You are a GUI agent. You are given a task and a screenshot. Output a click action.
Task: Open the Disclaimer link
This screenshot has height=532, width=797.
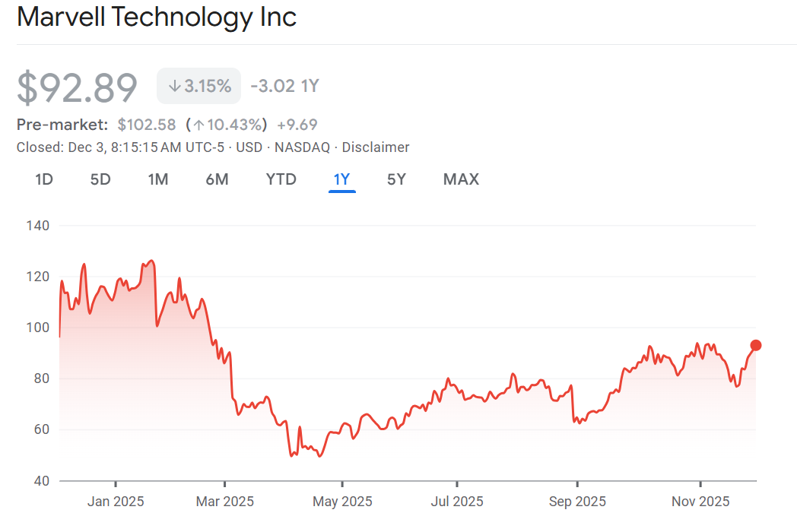[376, 147]
